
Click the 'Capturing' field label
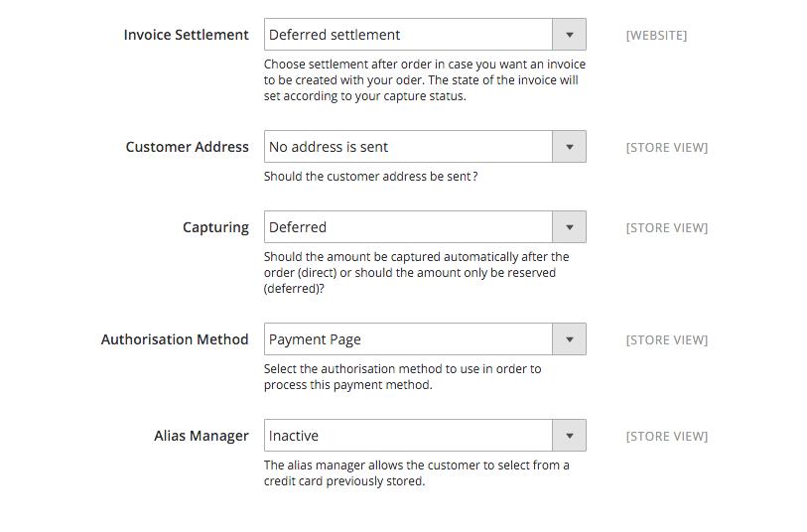click(215, 227)
